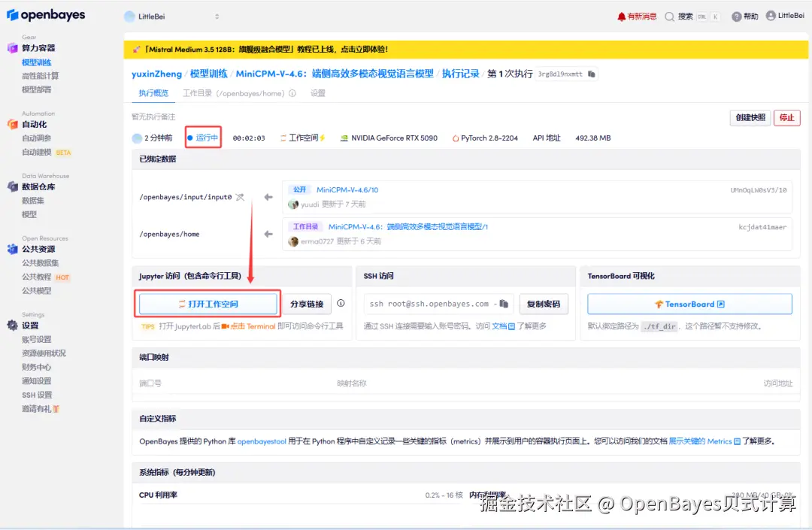
Task: Open the 帮助 help icon
Action: tap(736, 17)
